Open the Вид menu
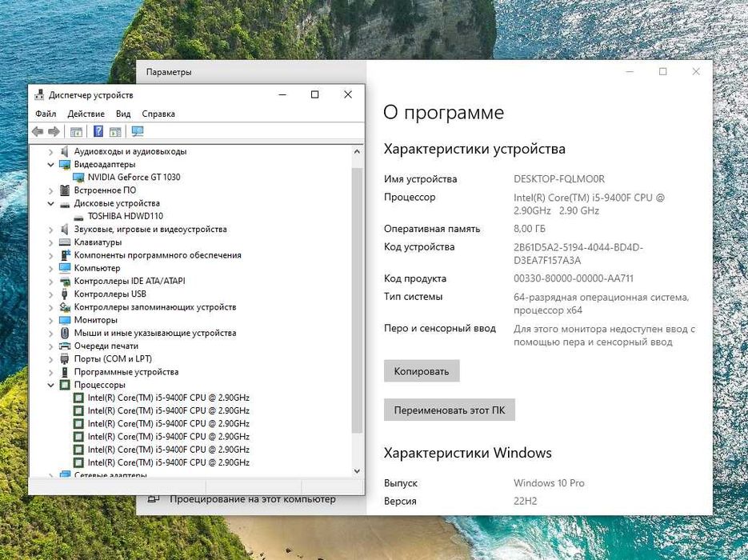 (x=123, y=114)
